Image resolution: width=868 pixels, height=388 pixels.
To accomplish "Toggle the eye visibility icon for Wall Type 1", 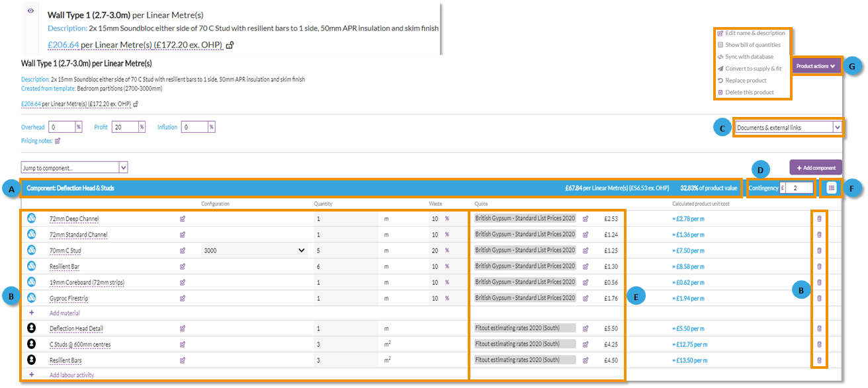I will tap(30, 11).
